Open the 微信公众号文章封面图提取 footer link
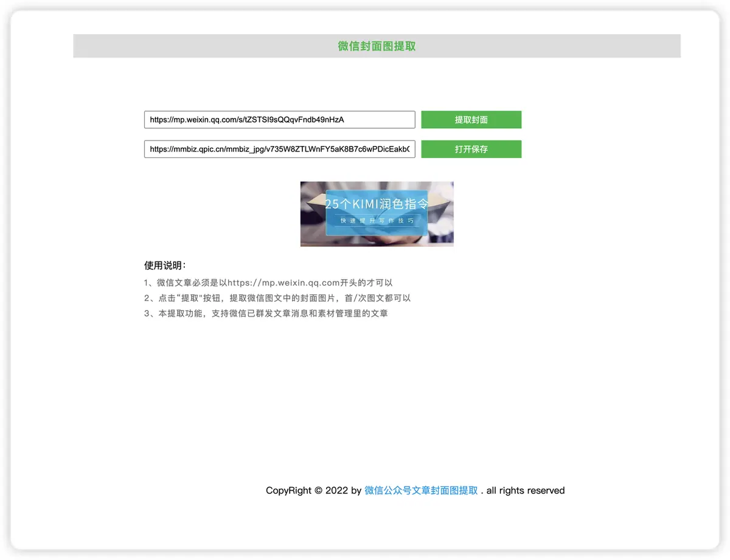The height and width of the screenshot is (560, 730). (421, 491)
